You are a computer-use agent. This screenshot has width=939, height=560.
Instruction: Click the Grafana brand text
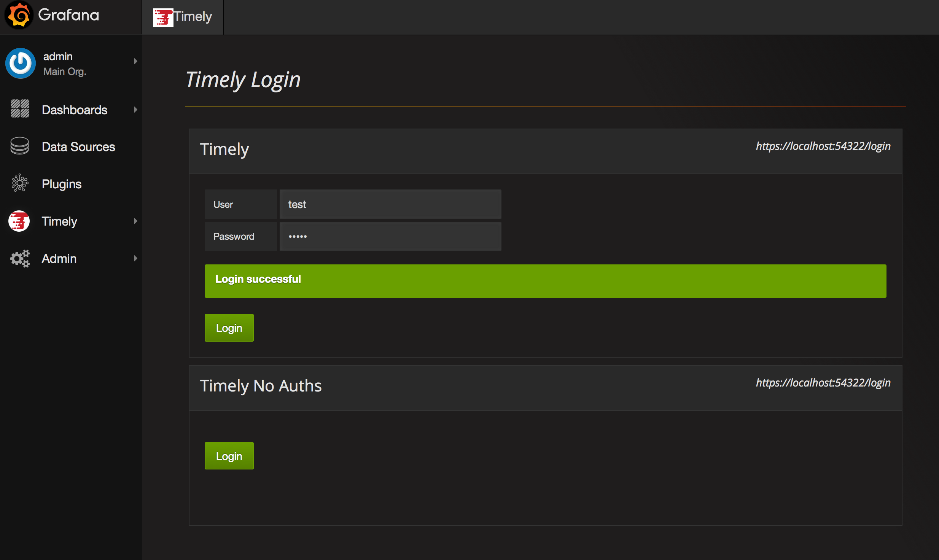click(68, 15)
